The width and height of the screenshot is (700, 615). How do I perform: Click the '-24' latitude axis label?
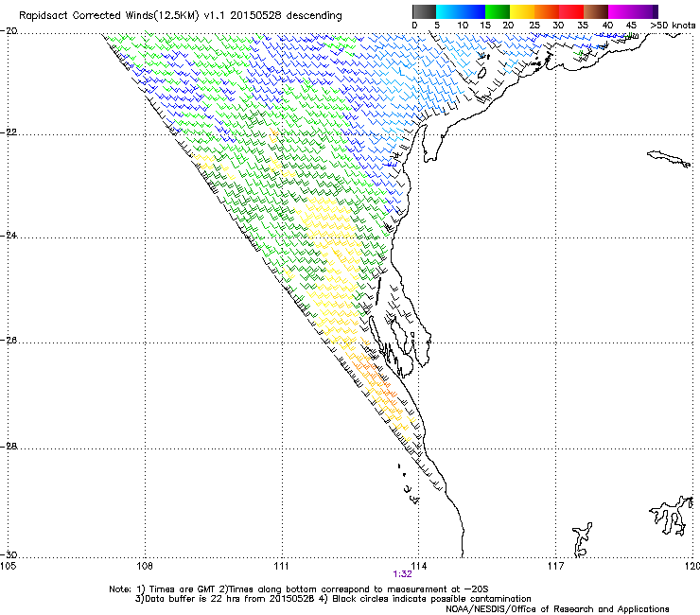(x=9, y=236)
